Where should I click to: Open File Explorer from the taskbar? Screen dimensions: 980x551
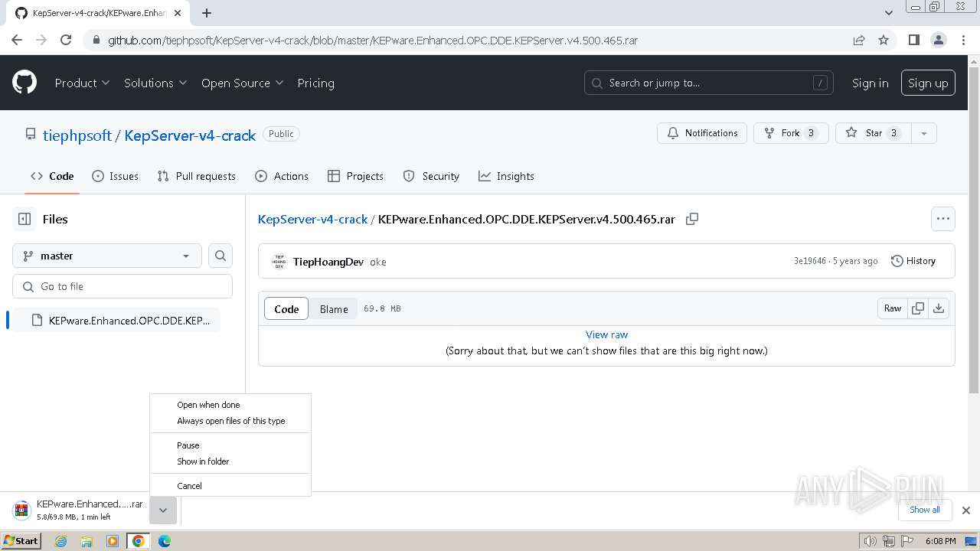[x=87, y=541]
